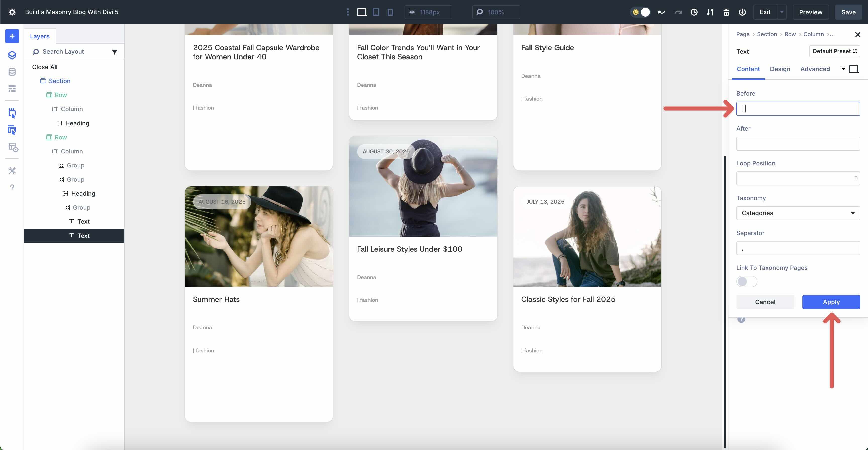Click the undo arrow in the top toolbar
868x450 pixels.
click(x=661, y=12)
